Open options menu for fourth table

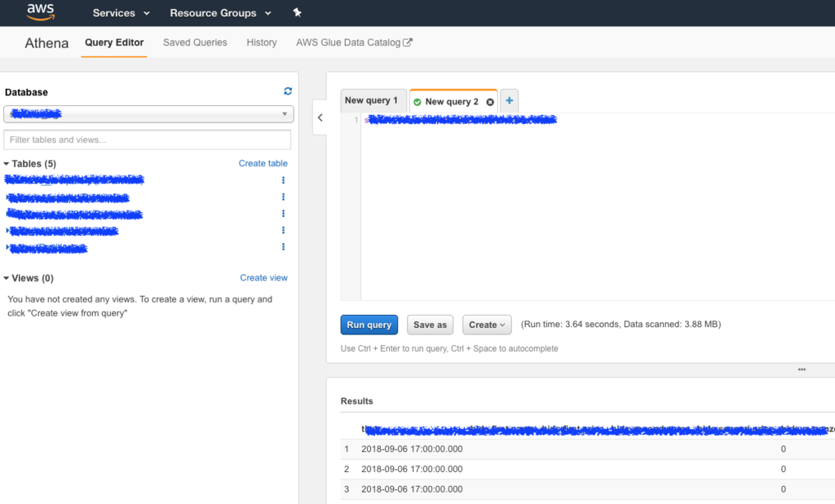pyautogui.click(x=283, y=230)
